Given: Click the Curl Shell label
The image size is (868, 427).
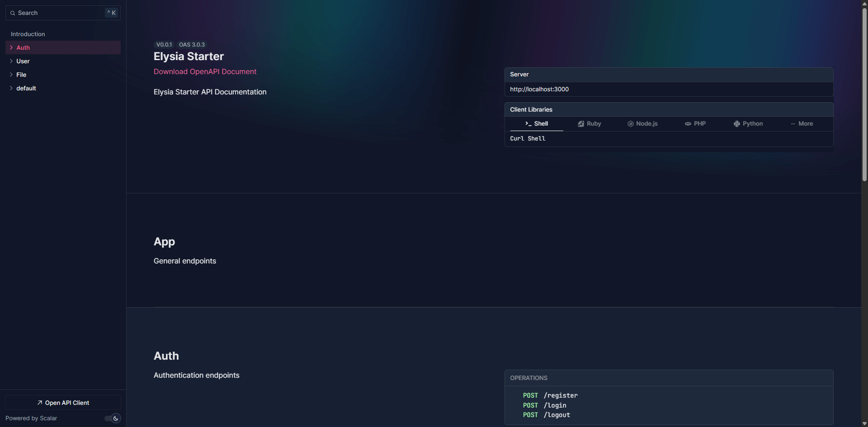Looking at the screenshot, I should 528,139.
